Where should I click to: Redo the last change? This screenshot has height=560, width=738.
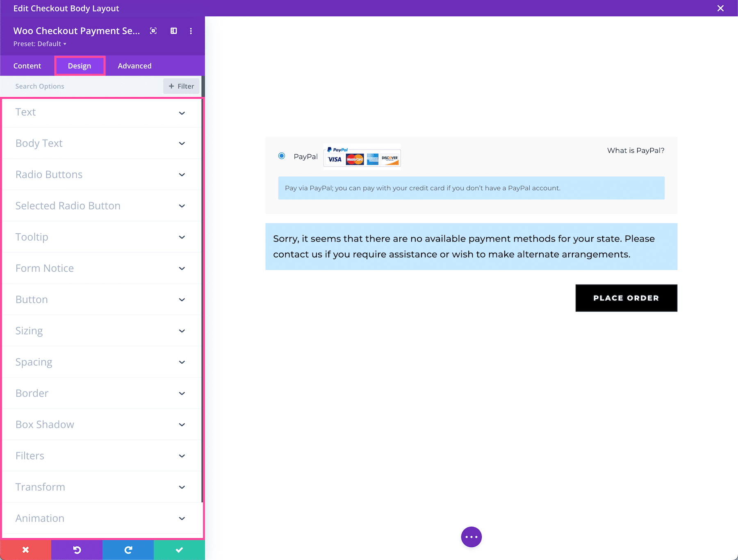click(128, 550)
